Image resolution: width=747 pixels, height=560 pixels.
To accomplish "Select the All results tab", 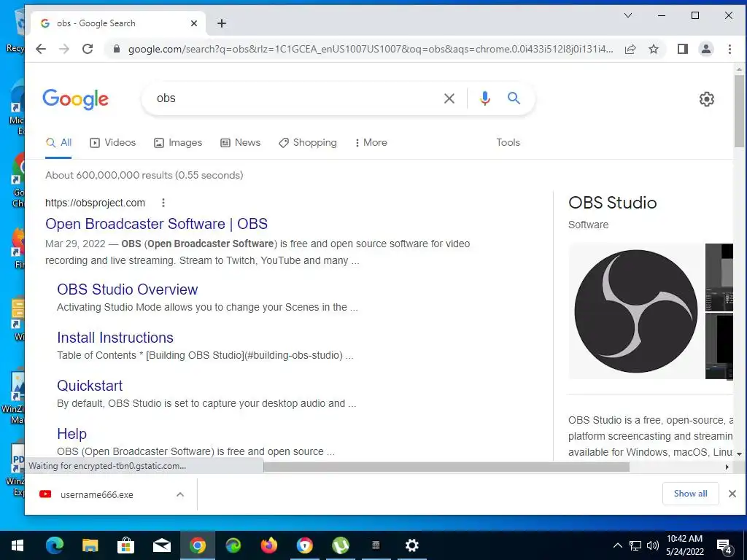I will click(x=58, y=142).
